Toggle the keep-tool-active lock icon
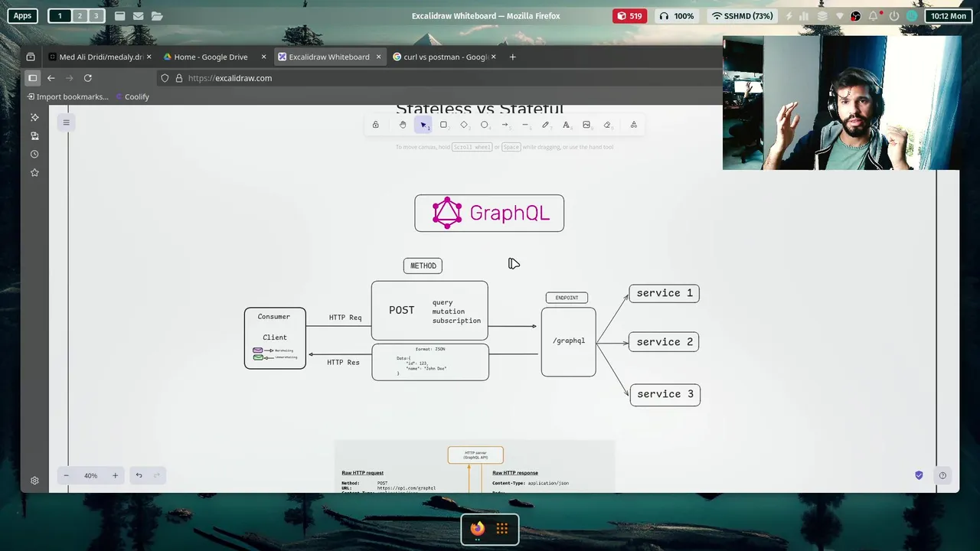Viewport: 980px width, 551px height. coord(375,125)
